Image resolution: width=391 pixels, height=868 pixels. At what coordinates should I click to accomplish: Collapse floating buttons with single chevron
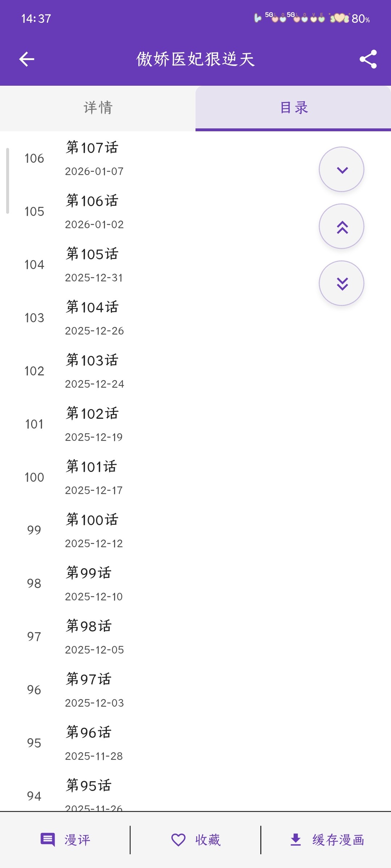point(341,169)
